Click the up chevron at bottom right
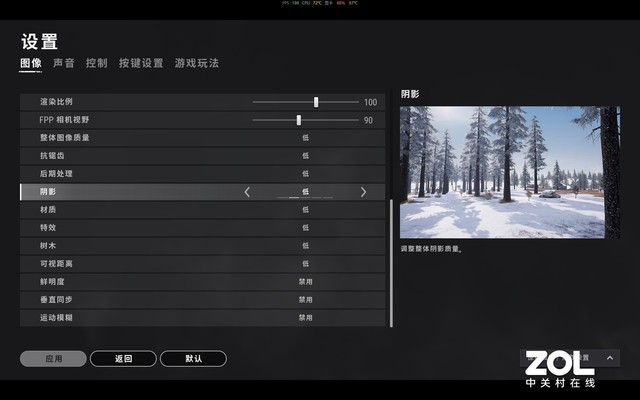Image resolution: width=640 pixels, height=400 pixels. [x=610, y=358]
